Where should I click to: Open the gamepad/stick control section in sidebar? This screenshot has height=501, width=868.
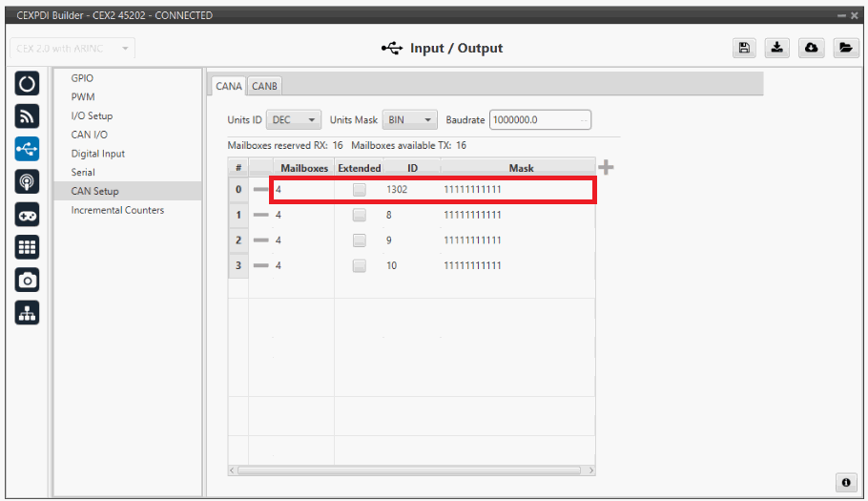(x=27, y=214)
